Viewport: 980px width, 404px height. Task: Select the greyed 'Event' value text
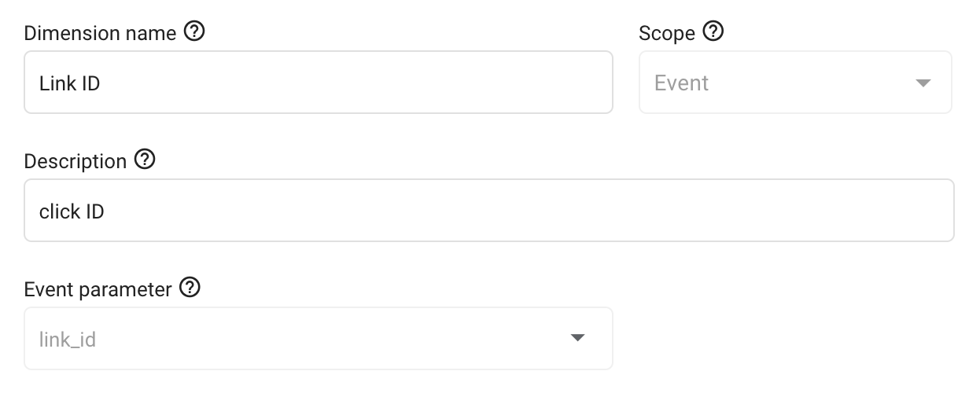[x=681, y=83]
